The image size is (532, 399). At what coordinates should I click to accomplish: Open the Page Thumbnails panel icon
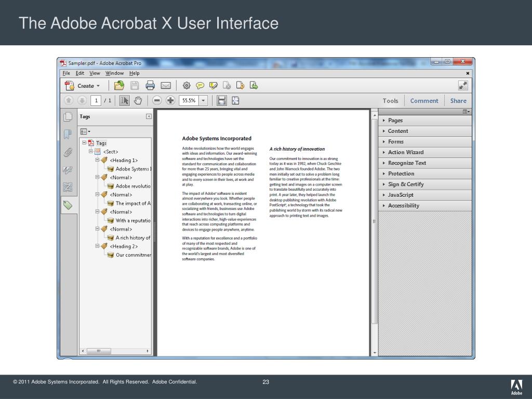pyautogui.click(x=68, y=117)
